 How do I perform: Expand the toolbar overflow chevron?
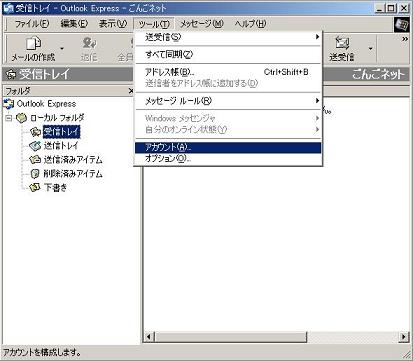[405, 39]
